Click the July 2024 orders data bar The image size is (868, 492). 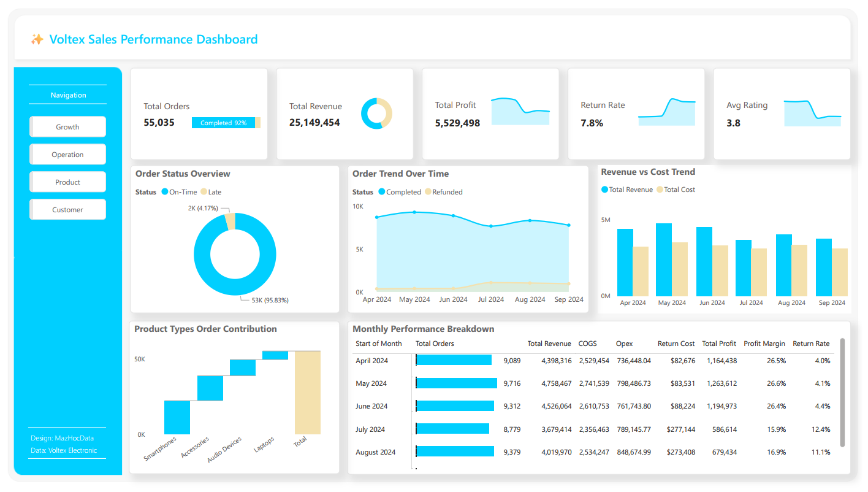(x=452, y=429)
